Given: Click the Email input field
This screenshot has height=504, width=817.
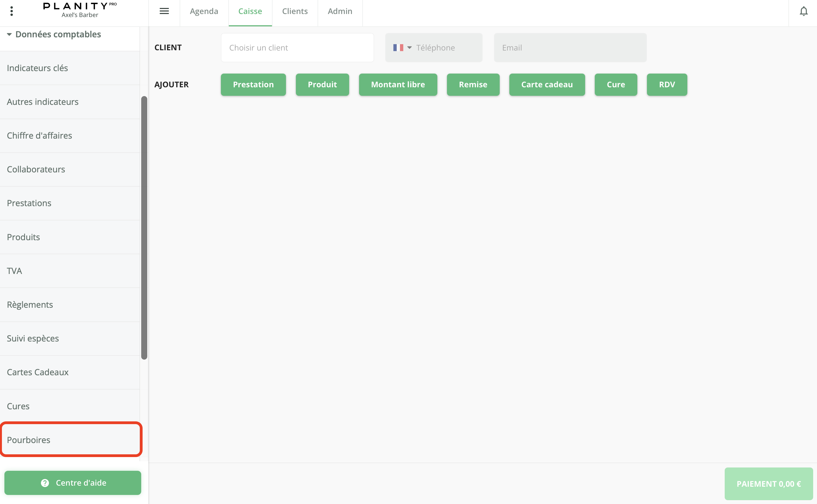Looking at the screenshot, I should 570,48.
